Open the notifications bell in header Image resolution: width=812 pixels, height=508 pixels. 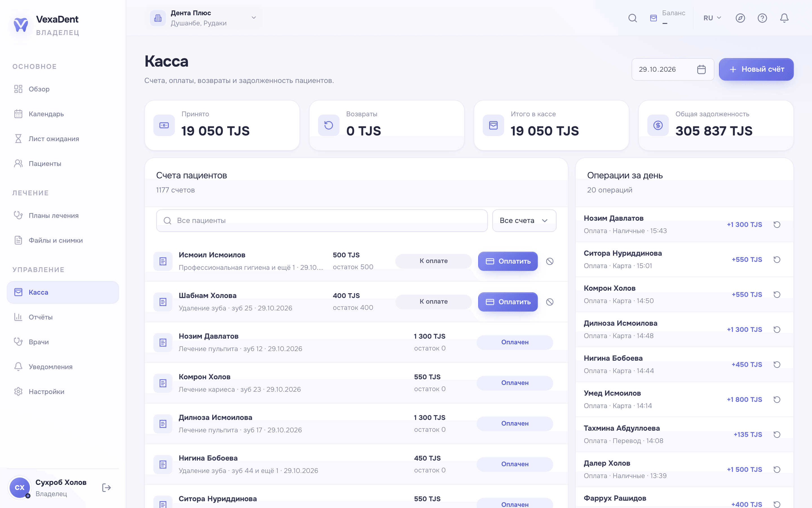784,18
